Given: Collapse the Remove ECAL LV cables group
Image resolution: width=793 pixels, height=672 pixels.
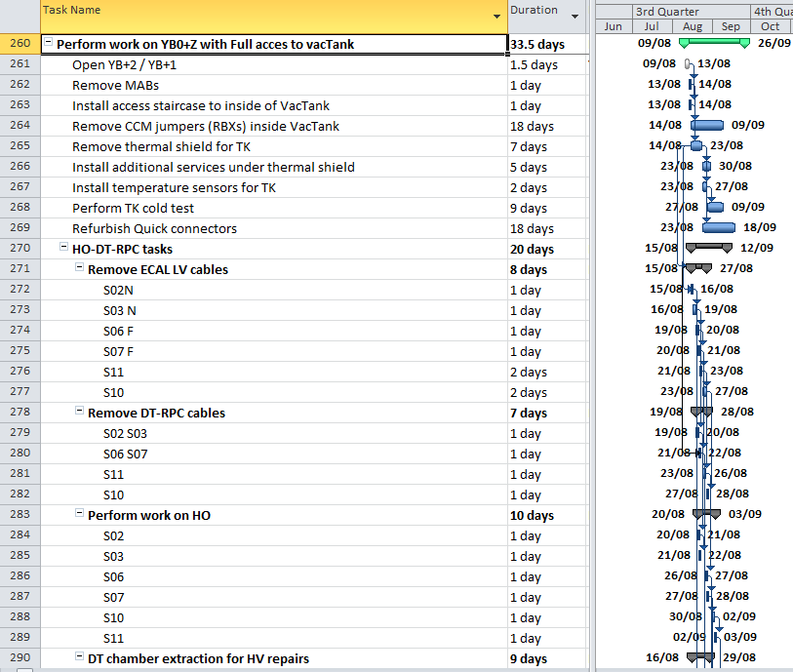Looking at the screenshot, I should (79, 267).
